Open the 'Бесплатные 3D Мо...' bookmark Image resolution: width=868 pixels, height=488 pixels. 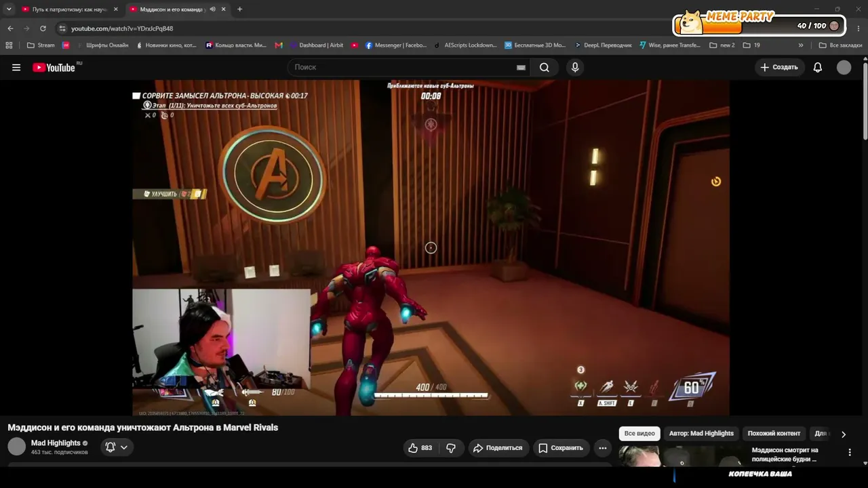point(535,45)
